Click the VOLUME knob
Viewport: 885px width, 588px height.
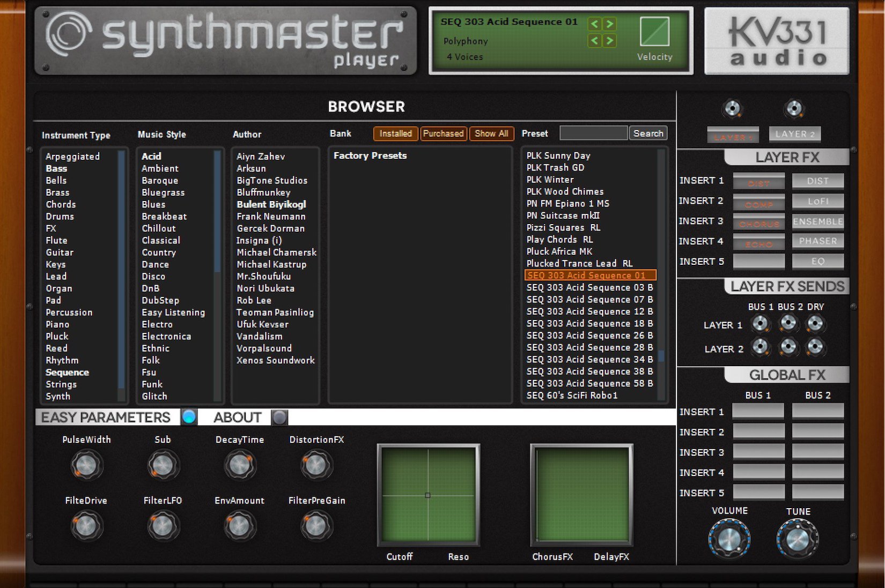coord(729,539)
